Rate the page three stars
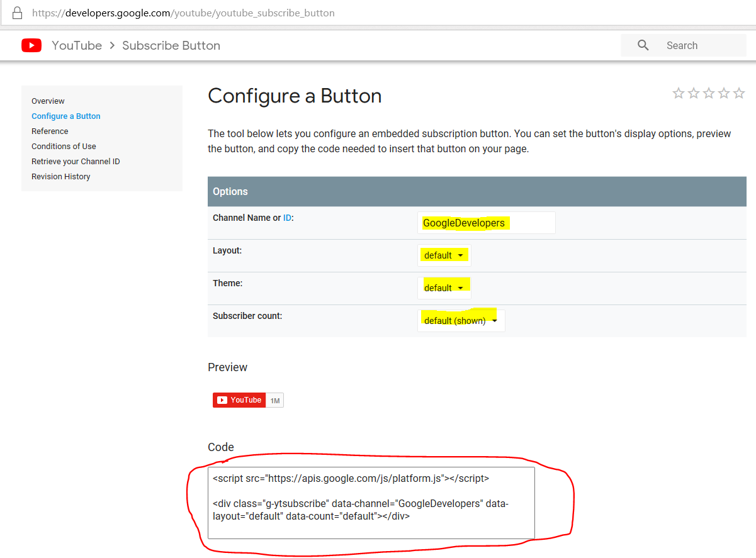The height and width of the screenshot is (558, 756). pyautogui.click(x=709, y=93)
